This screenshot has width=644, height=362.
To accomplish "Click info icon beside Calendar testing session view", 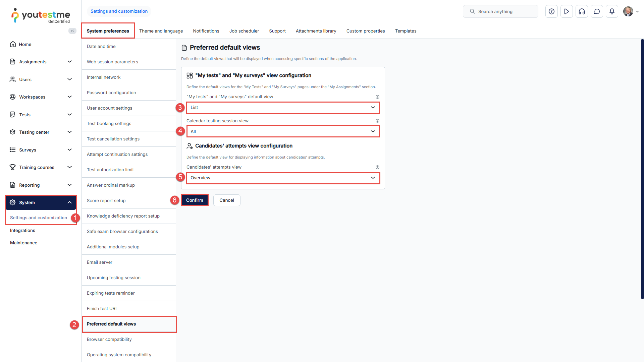I will [377, 121].
